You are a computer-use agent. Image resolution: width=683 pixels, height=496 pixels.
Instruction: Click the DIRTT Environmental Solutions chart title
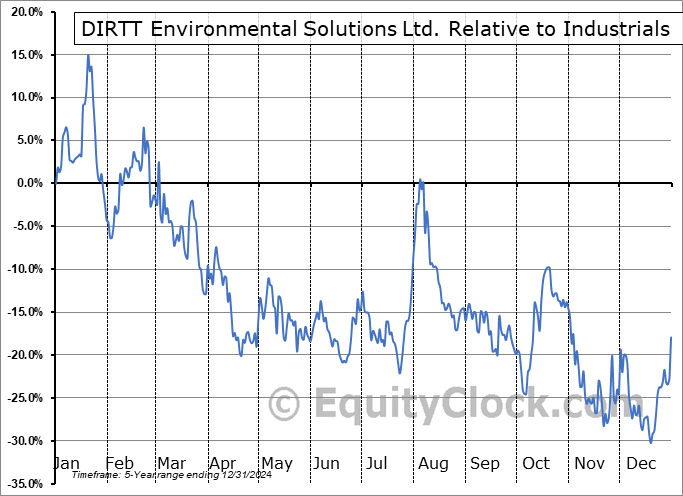click(372, 29)
